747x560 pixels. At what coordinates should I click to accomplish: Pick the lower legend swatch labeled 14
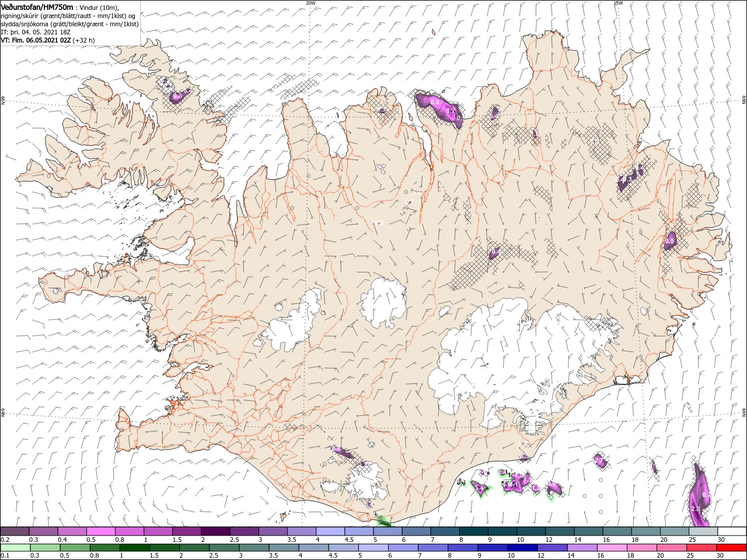[x=581, y=548]
